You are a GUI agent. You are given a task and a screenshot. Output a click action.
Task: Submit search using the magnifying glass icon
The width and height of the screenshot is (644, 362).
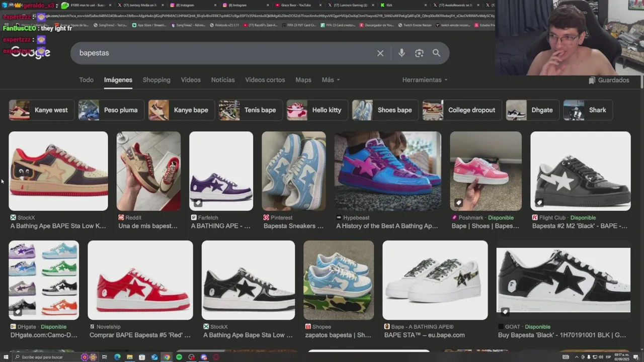pos(436,53)
